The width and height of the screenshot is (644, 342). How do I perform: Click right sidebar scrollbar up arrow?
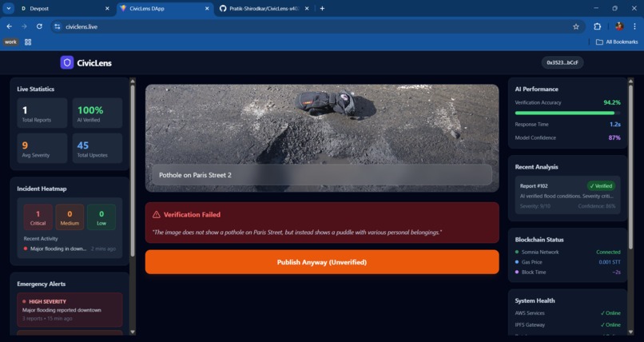(x=631, y=82)
